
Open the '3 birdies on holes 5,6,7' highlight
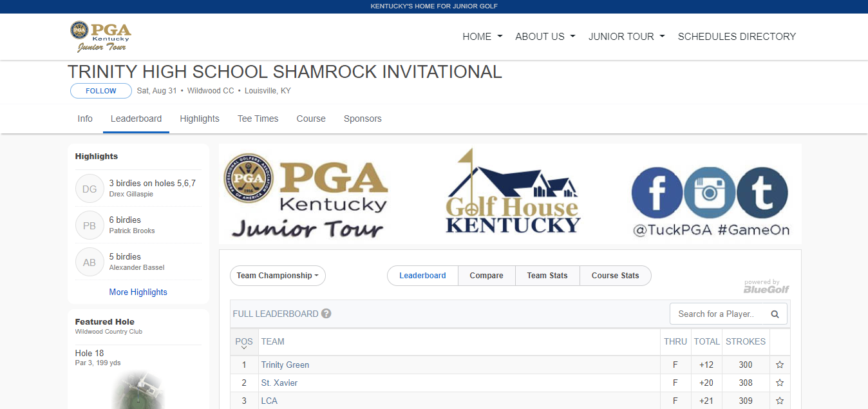tap(153, 183)
